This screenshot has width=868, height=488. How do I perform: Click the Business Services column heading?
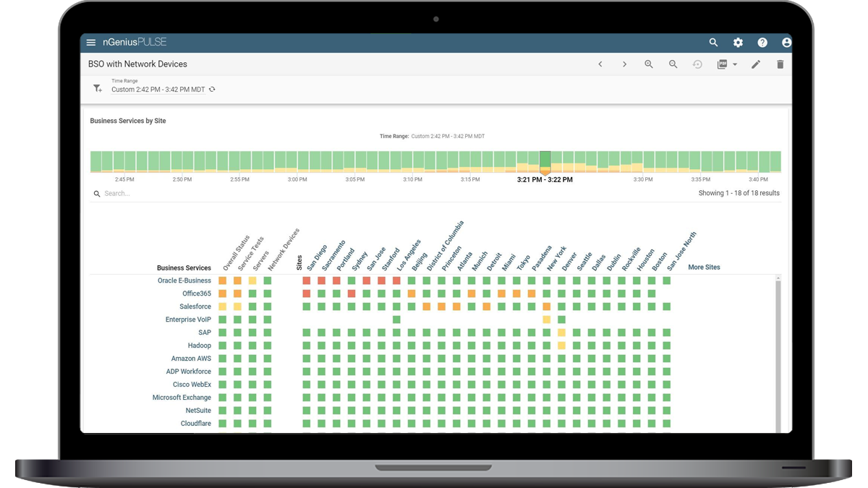184,268
